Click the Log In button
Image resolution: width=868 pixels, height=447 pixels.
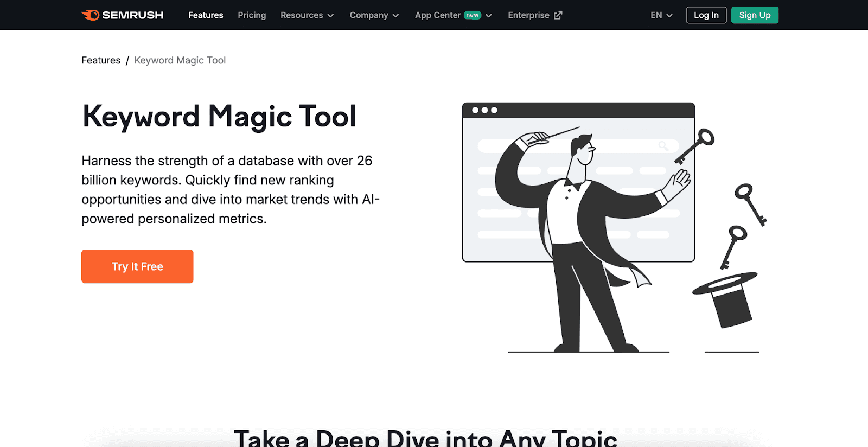[706, 15]
